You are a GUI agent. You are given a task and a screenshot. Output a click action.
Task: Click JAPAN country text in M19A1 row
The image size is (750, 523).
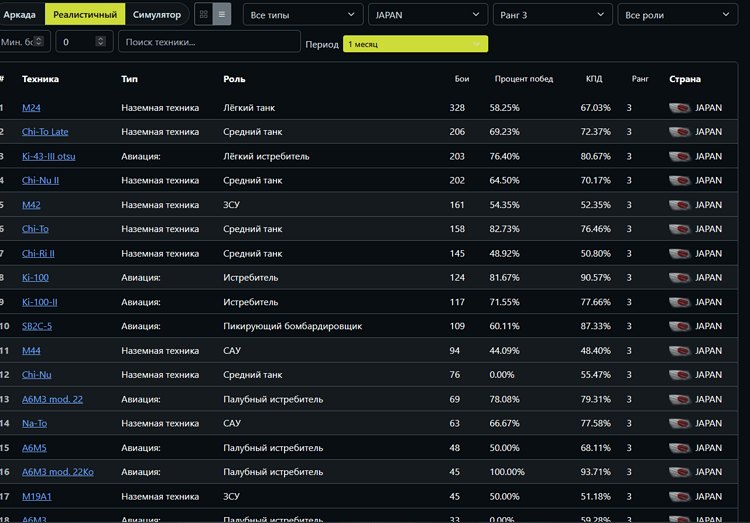(708, 496)
